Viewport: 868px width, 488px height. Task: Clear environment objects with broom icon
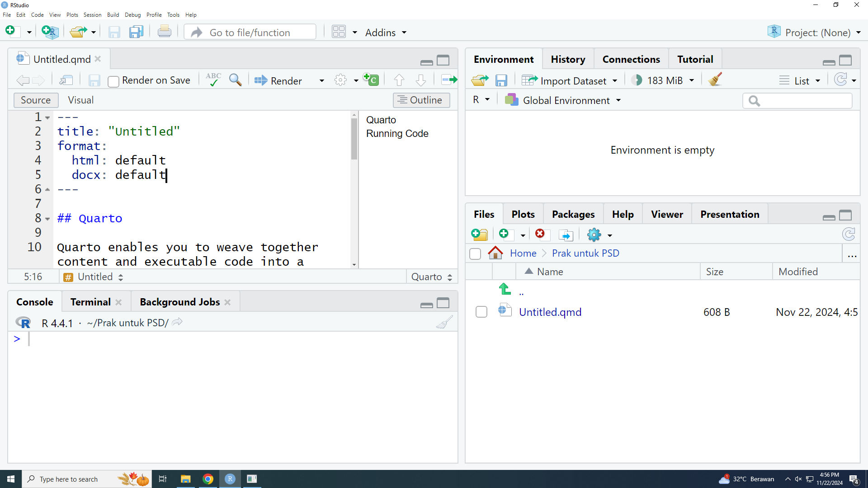point(715,80)
